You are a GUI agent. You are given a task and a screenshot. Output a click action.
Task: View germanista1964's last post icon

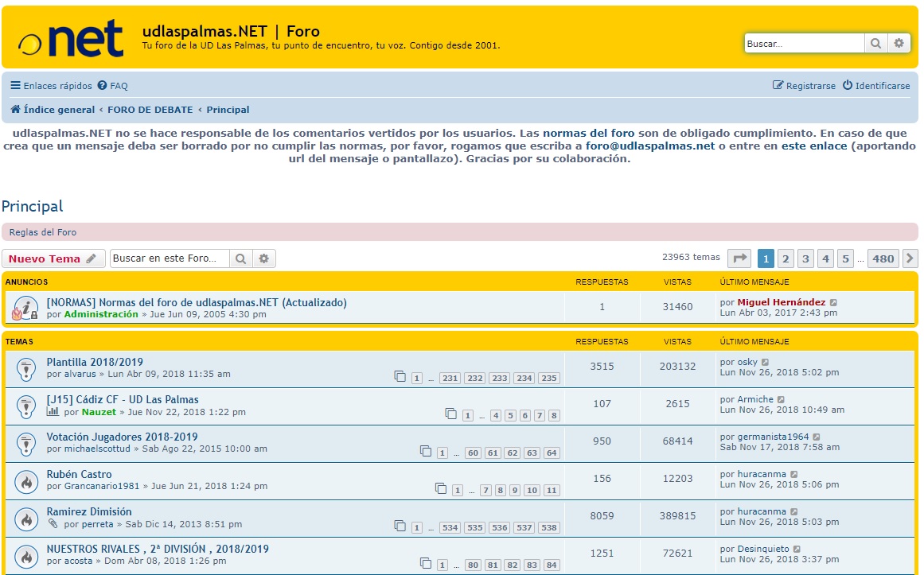(817, 437)
